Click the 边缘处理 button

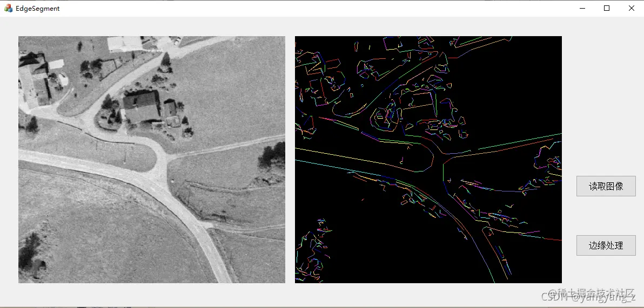(x=606, y=245)
